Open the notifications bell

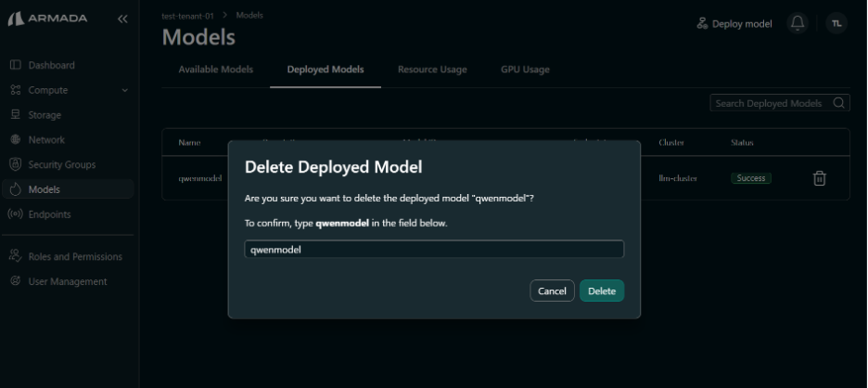(x=798, y=23)
